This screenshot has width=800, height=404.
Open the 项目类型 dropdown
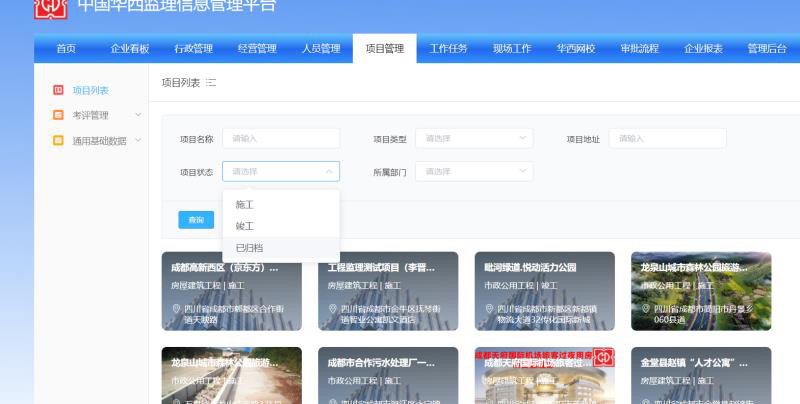[x=474, y=138]
